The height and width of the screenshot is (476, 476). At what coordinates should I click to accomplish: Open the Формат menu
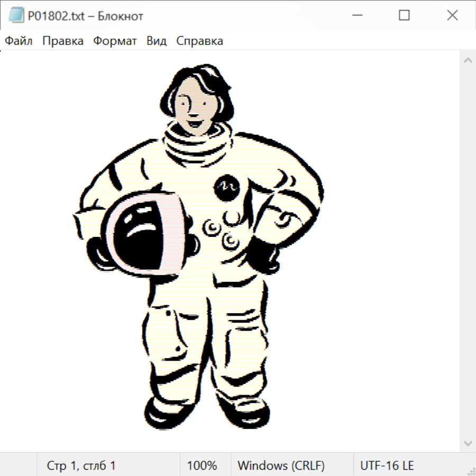pos(115,41)
